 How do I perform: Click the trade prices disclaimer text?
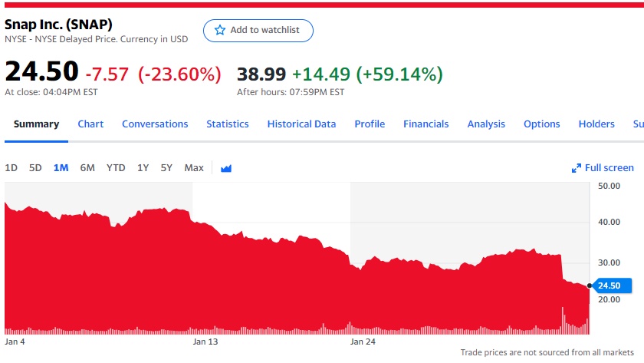547,352
